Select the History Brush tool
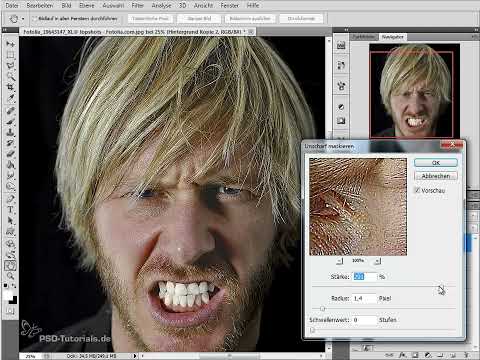The height and width of the screenshot is (360, 480). tap(10, 143)
